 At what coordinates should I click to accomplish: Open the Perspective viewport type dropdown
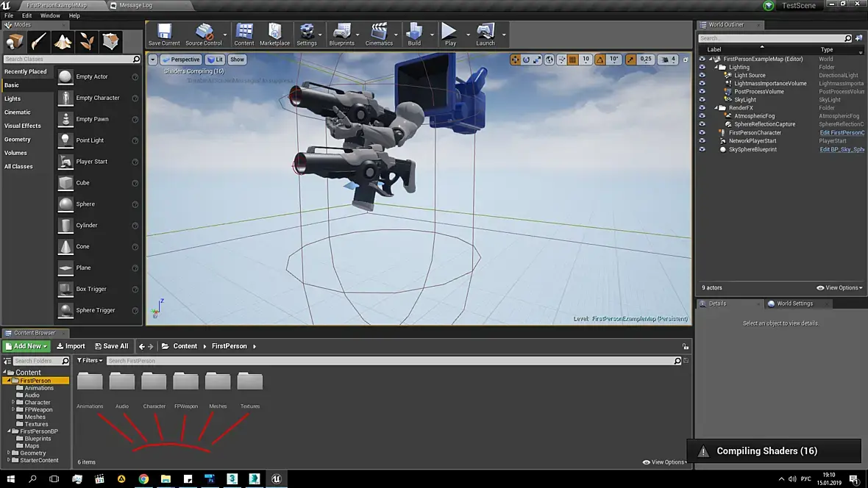click(x=181, y=60)
